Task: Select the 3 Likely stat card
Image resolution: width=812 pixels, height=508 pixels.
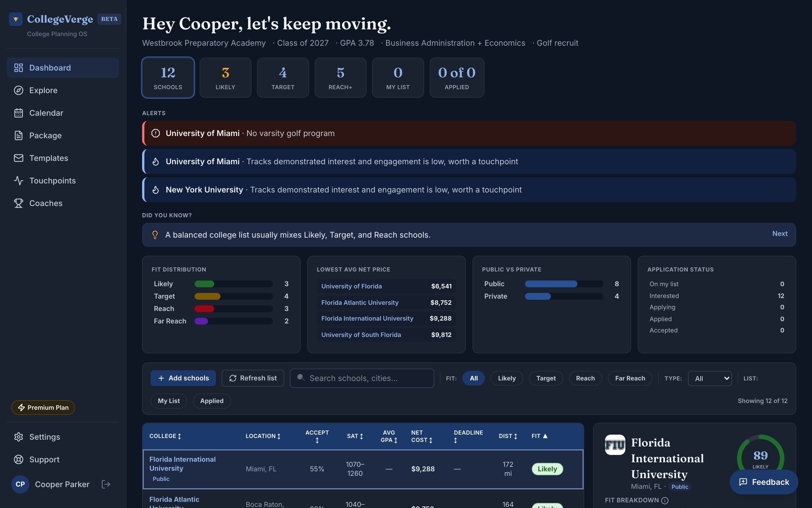Action: click(x=226, y=78)
